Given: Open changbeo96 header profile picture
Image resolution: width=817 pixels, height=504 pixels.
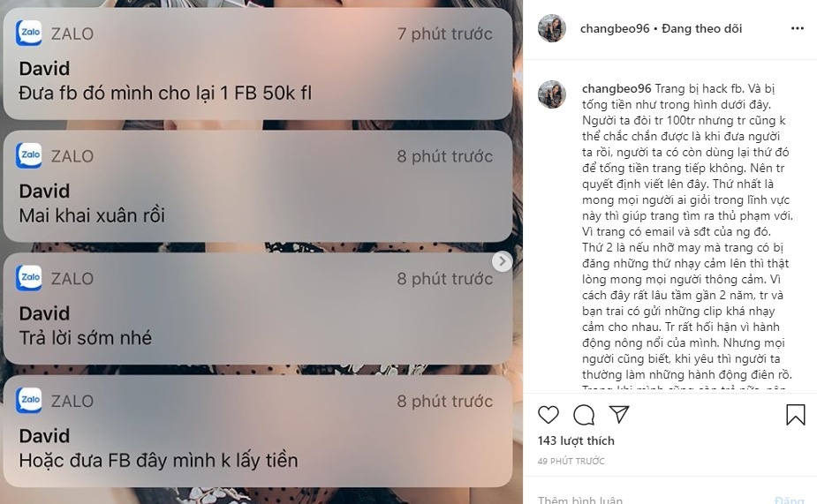Looking at the screenshot, I should pos(552,28).
